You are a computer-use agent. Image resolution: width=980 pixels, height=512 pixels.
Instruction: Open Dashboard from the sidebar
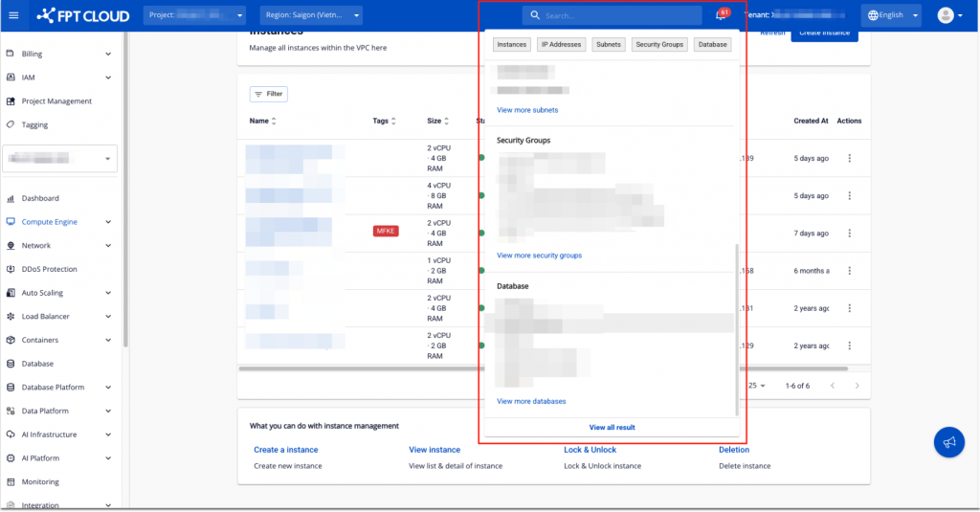(40, 198)
